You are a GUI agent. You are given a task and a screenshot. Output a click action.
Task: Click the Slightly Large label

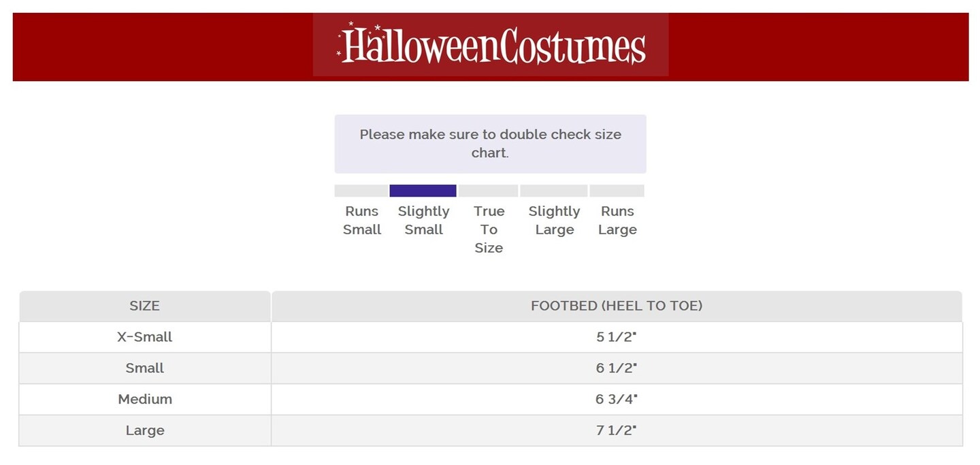(554, 221)
